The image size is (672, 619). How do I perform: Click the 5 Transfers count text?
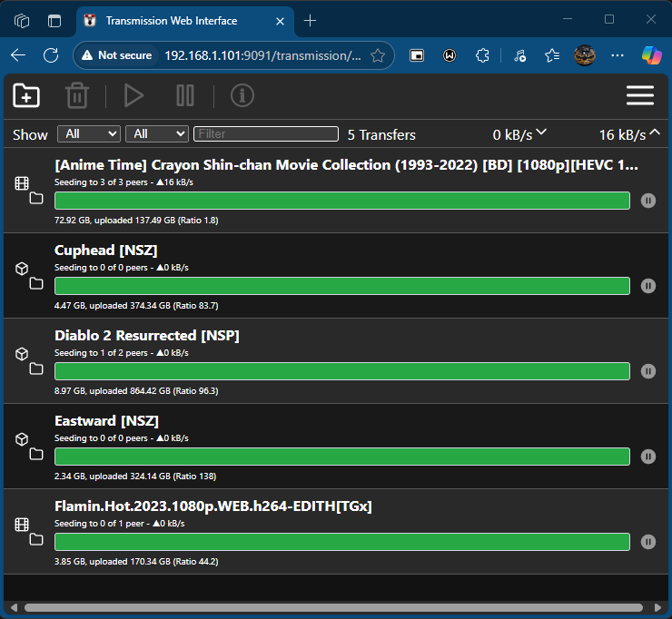pyautogui.click(x=381, y=134)
